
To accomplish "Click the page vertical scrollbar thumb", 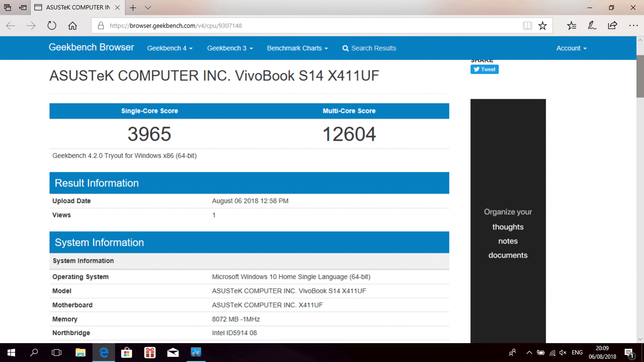I will tap(640, 76).
